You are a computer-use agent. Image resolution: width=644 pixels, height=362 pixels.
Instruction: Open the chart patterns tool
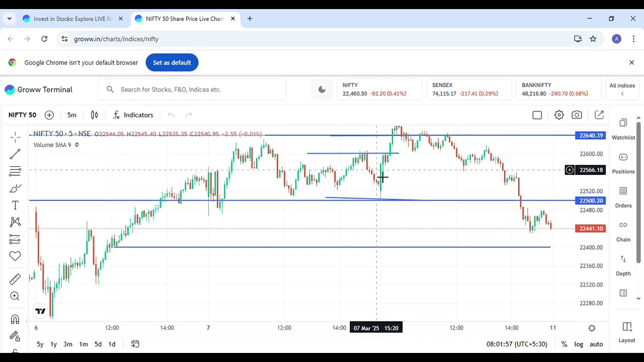tap(15, 222)
